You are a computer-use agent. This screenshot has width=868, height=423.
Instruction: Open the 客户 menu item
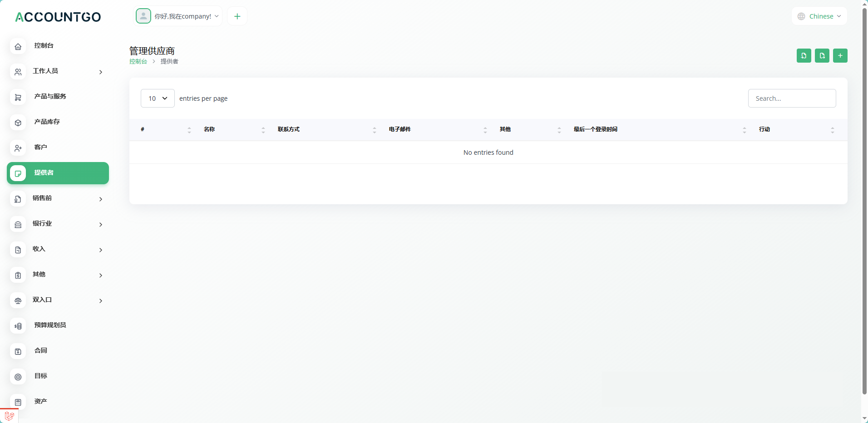40,148
